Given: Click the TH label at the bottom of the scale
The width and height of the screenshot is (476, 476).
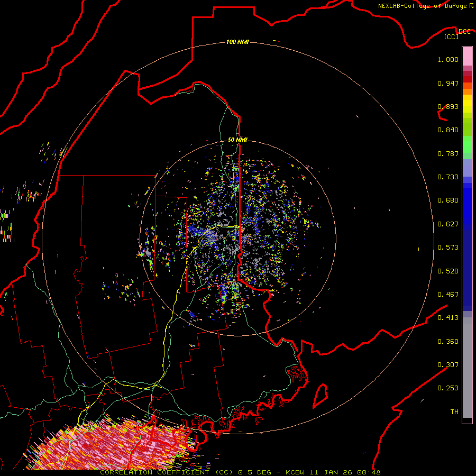Looking at the screenshot, I should pos(454,412).
